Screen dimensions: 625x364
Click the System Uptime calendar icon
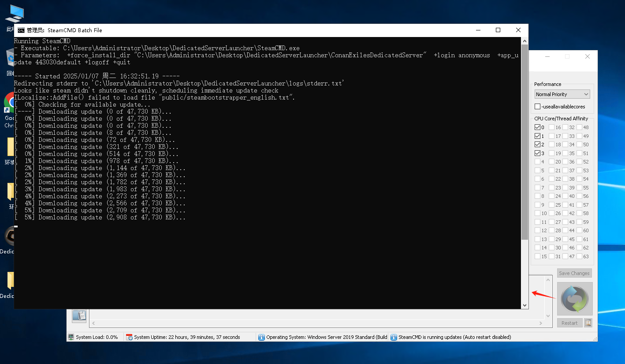click(x=129, y=337)
